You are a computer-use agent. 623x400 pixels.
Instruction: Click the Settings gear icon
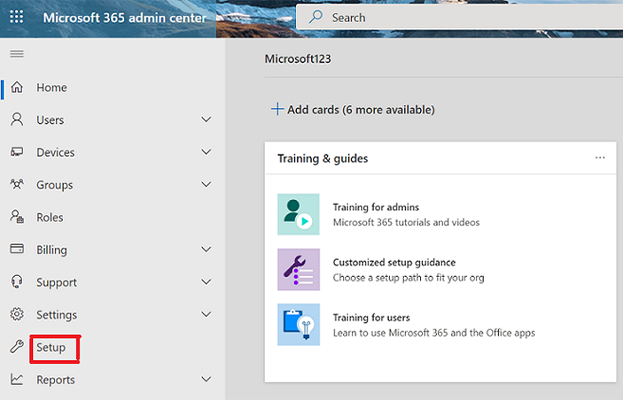(17, 314)
